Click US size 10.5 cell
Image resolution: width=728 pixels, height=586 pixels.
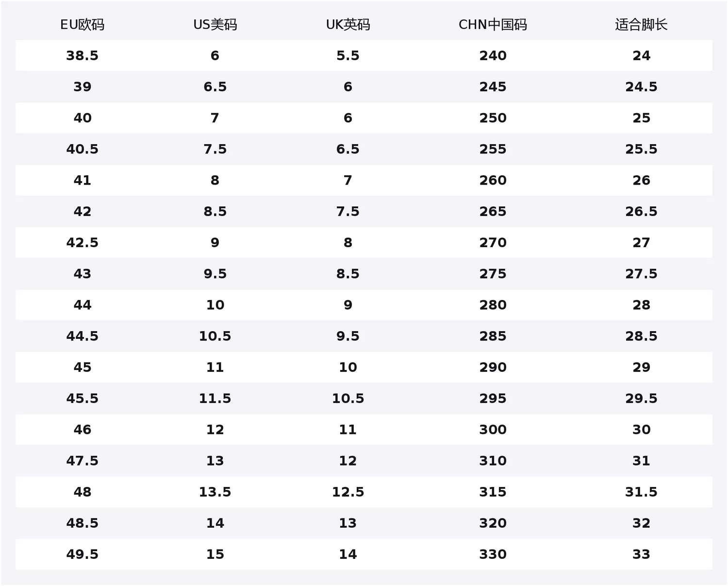click(215, 336)
